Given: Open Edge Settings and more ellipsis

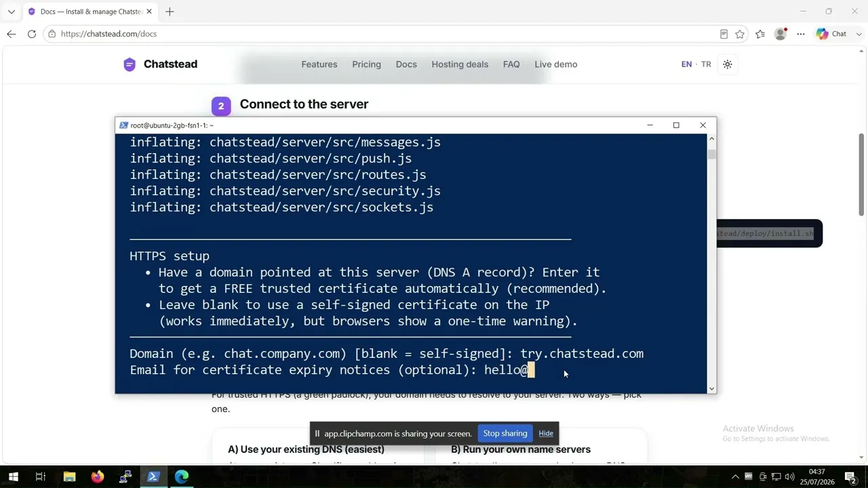Looking at the screenshot, I should (801, 34).
